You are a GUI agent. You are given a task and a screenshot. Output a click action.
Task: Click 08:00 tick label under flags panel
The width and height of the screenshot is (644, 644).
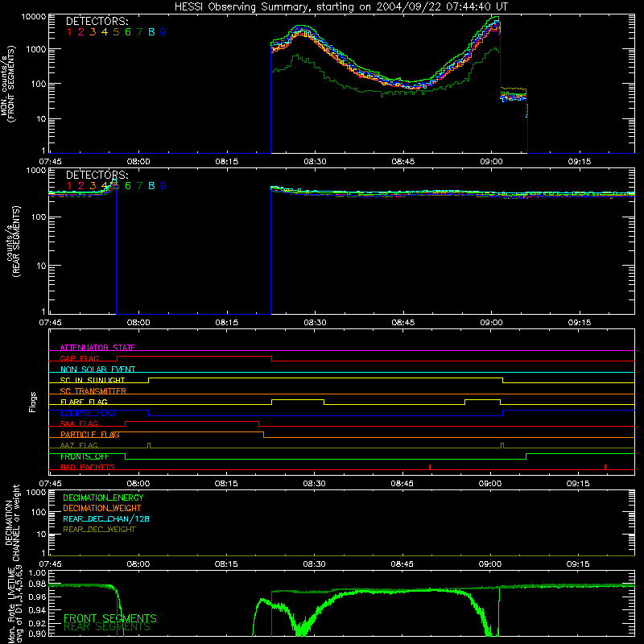pos(138,484)
